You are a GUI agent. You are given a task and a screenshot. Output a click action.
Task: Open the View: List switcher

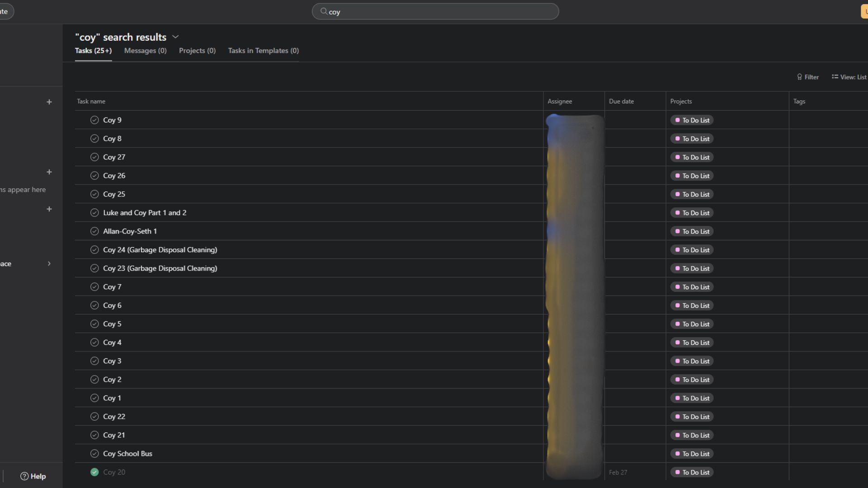click(849, 77)
